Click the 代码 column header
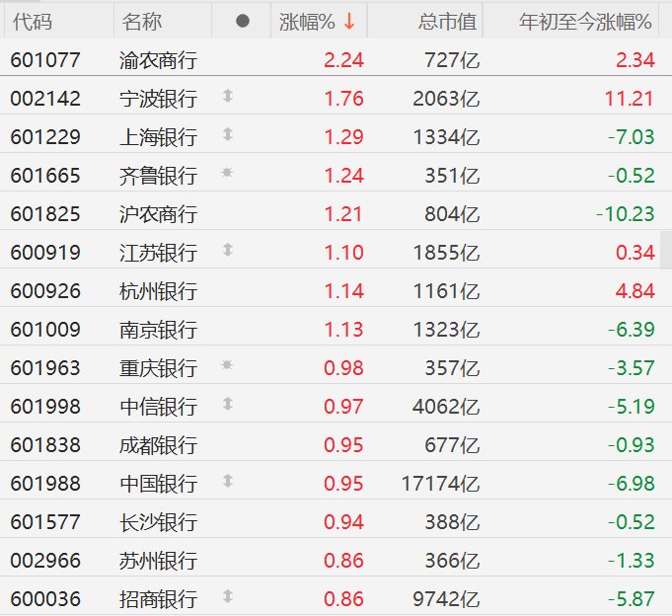This screenshot has height=616, width=672. (33, 21)
